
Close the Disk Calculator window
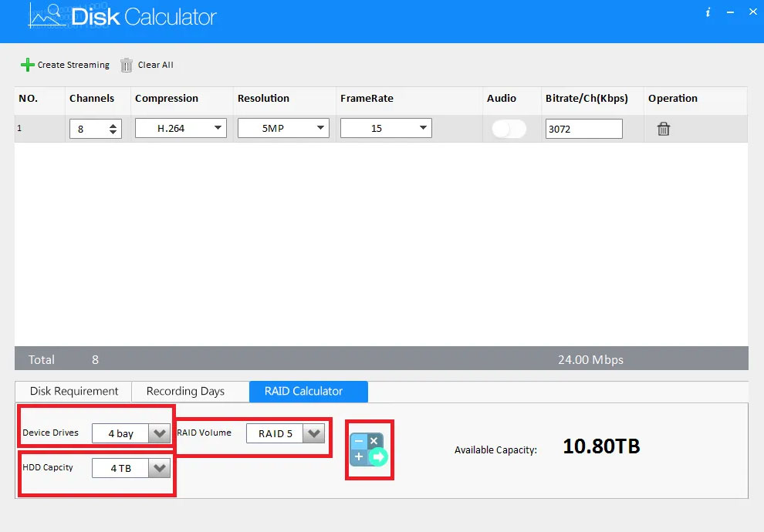(x=752, y=12)
